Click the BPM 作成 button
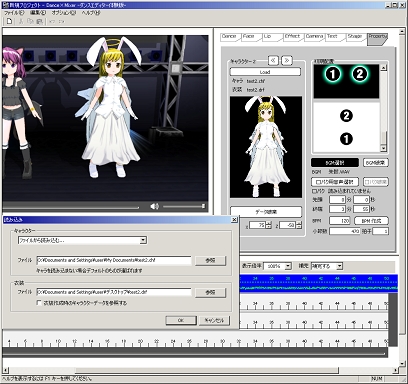 (x=371, y=221)
